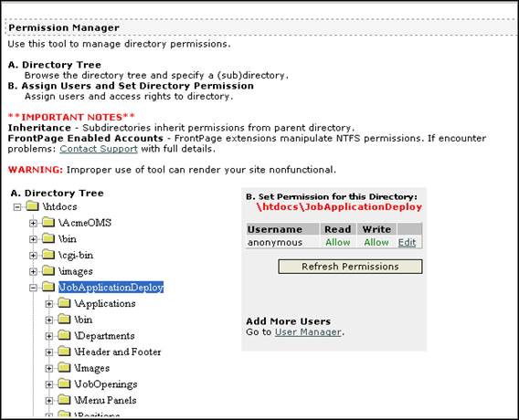Select the Header and Footer directory label
Image resolution: width=519 pixels, height=420 pixels.
click(x=118, y=352)
